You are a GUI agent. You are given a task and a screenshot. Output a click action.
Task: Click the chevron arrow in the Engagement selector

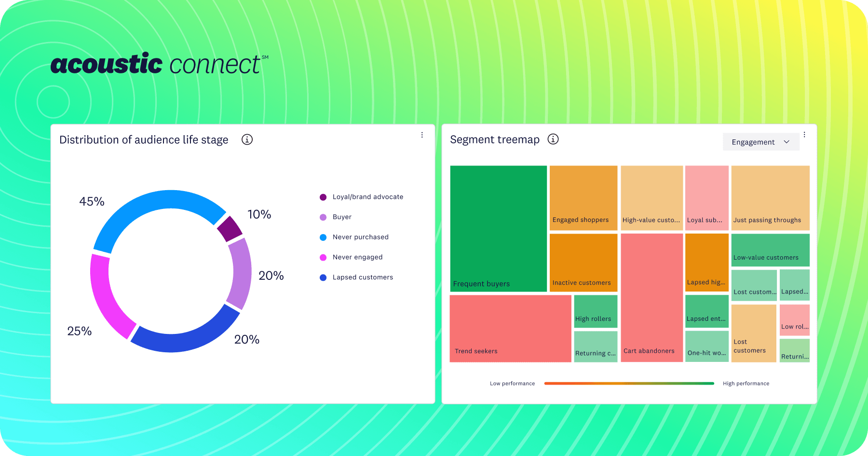click(x=787, y=142)
